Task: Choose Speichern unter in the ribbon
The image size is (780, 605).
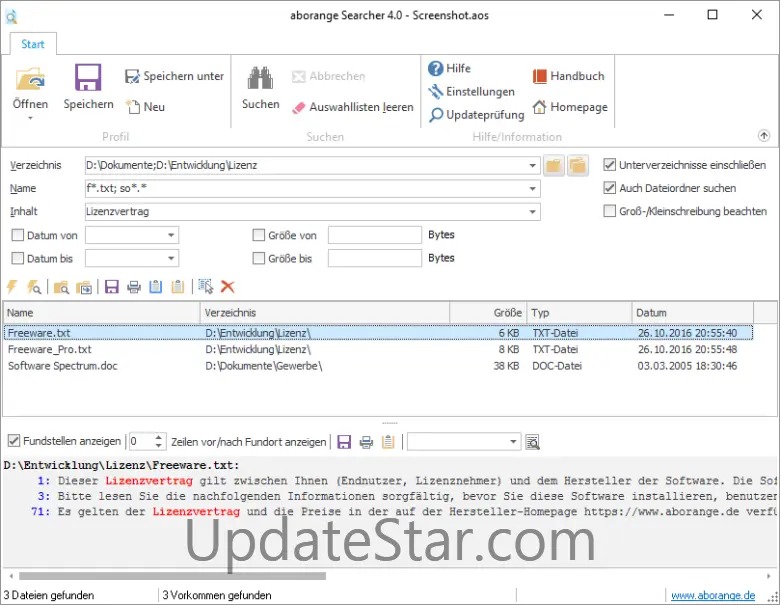Action: click(x=174, y=76)
